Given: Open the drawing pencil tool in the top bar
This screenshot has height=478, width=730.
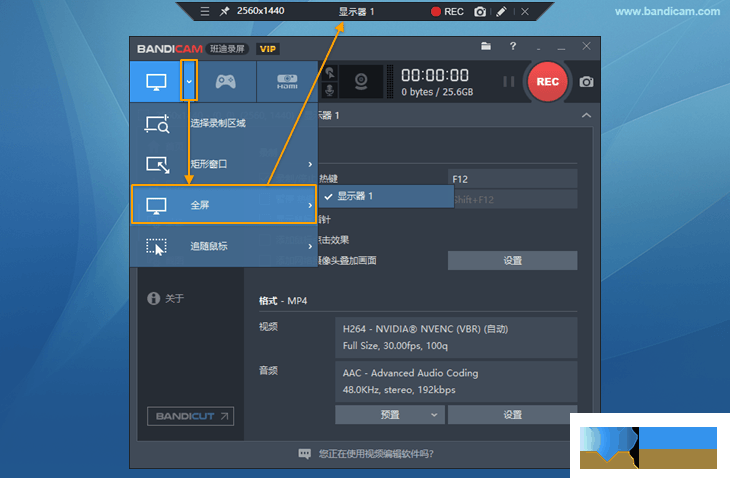Looking at the screenshot, I should click(501, 12).
